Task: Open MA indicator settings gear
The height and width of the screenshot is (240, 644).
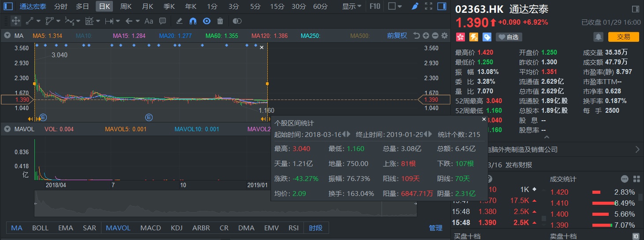Action: (x=444, y=36)
